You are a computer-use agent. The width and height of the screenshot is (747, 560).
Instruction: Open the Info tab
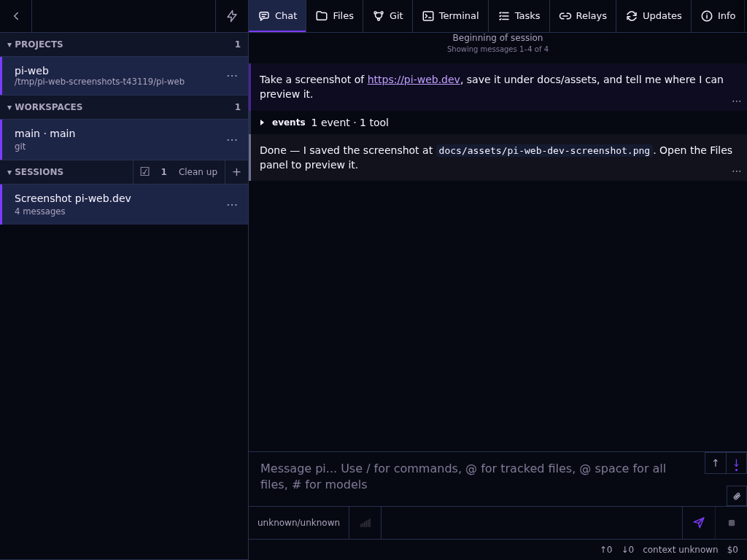tap(719, 16)
